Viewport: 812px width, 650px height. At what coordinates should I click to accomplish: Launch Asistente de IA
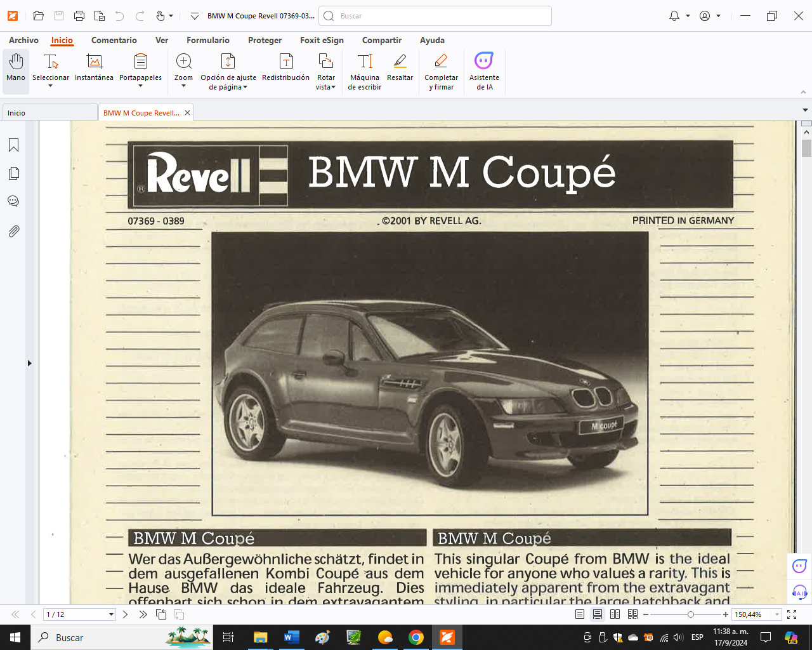pyautogui.click(x=484, y=71)
